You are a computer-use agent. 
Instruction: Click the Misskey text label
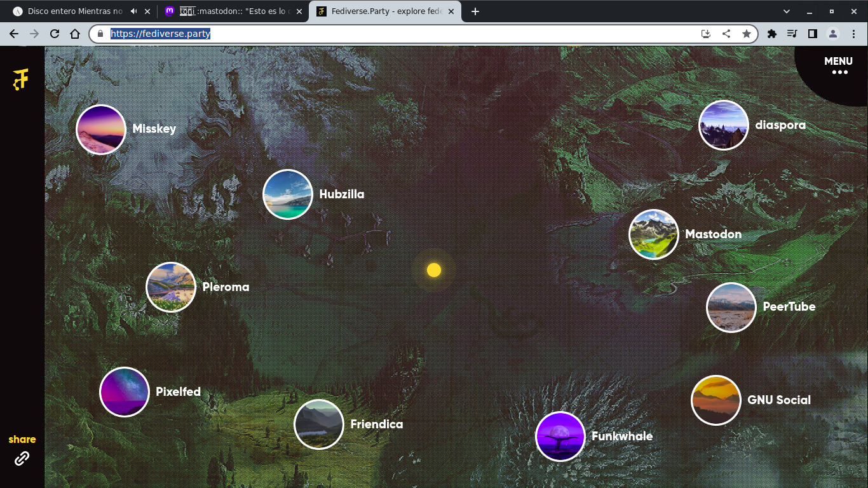154,129
